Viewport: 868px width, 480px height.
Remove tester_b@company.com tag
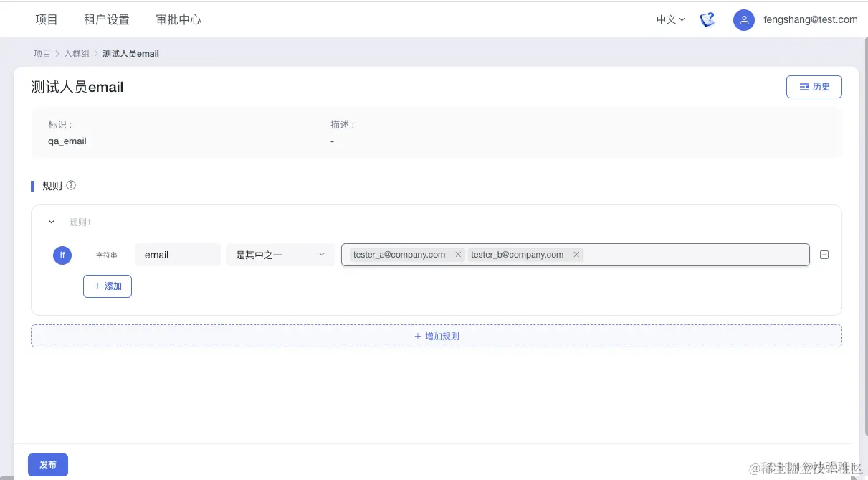pyautogui.click(x=576, y=255)
